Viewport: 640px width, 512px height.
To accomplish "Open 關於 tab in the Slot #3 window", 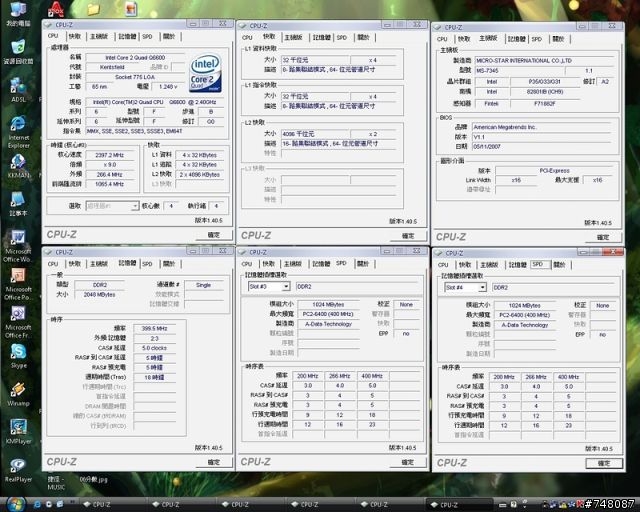I will tap(363, 264).
